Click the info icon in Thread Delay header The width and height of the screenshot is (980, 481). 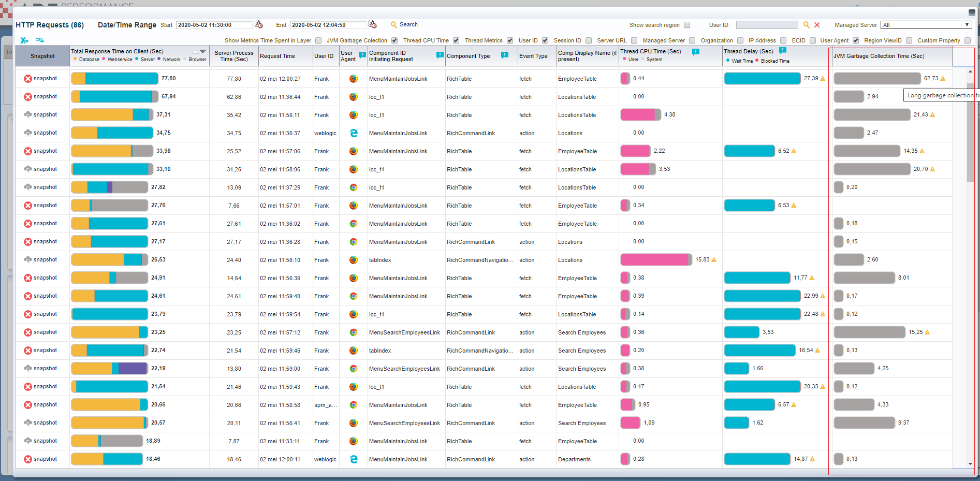tap(783, 51)
